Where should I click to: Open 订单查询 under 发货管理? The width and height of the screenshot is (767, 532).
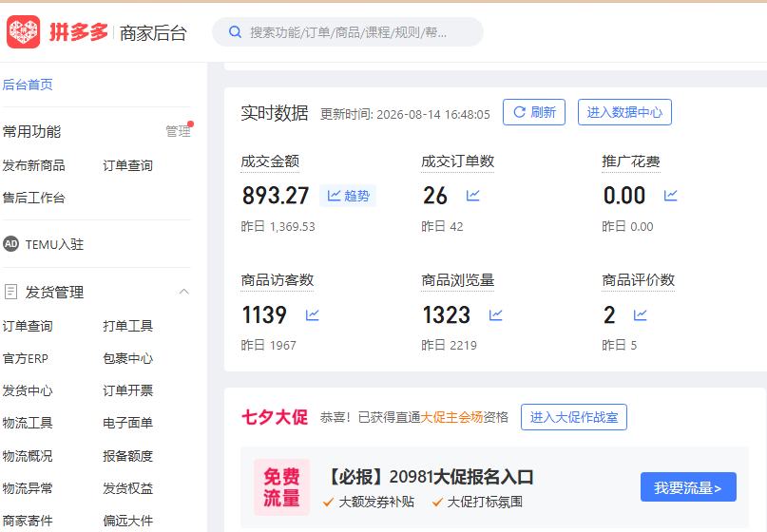pyautogui.click(x=28, y=326)
